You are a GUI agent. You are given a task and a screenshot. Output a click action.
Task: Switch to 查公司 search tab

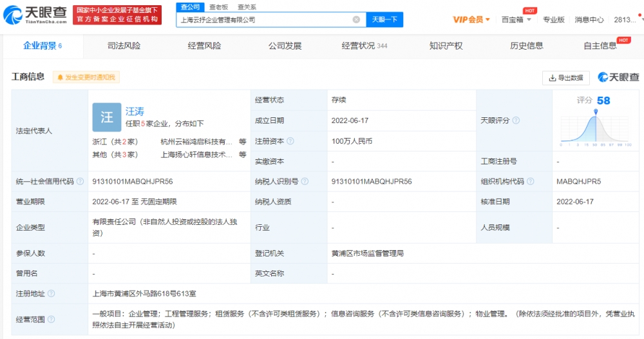point(190,7)
